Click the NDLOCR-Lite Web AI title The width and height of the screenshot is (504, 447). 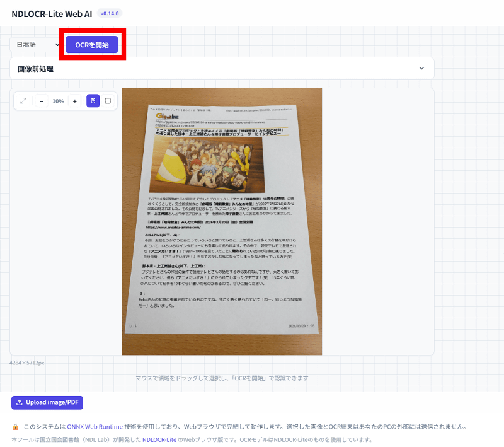coord(52,13)
